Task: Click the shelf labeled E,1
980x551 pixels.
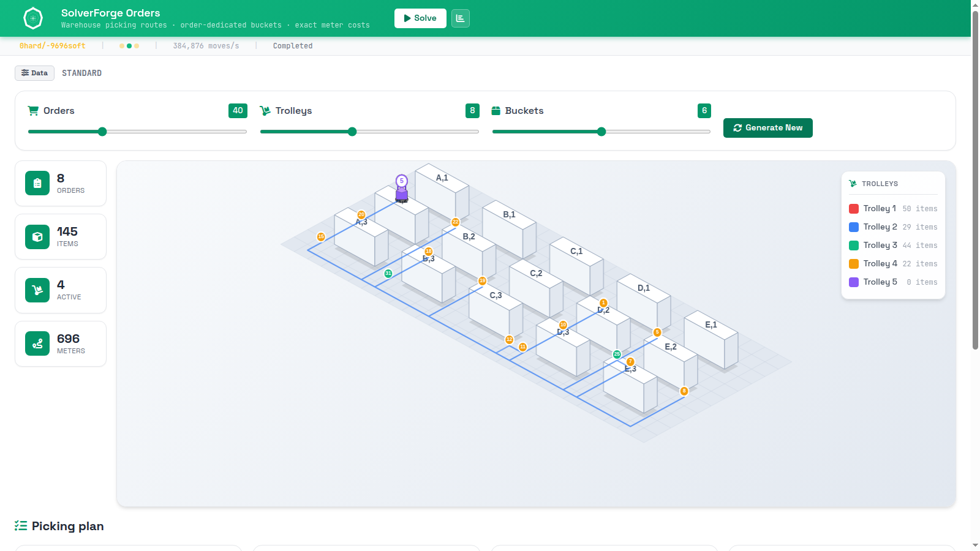Action: pos(710,339)
